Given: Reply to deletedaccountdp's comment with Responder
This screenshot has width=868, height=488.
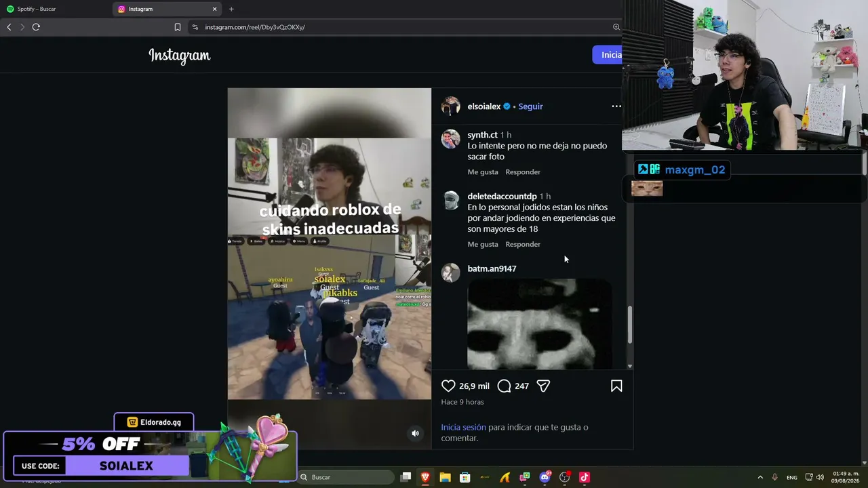Looking at the screenshot, I should (523, 245).
